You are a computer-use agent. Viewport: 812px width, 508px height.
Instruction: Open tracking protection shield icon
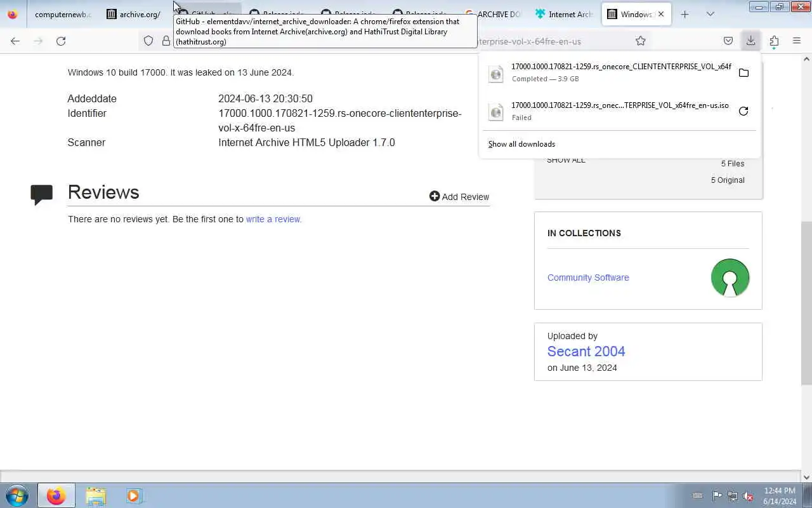tap(148, 41)
